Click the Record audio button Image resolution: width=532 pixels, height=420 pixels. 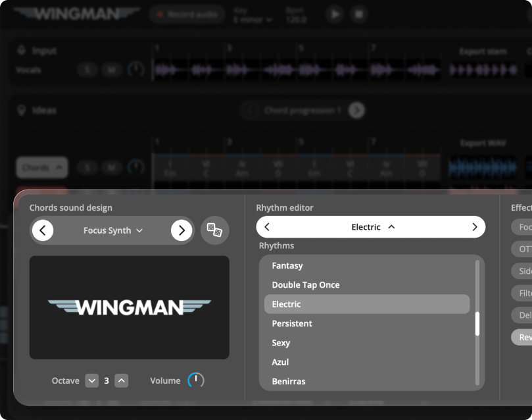click(187, 14)
